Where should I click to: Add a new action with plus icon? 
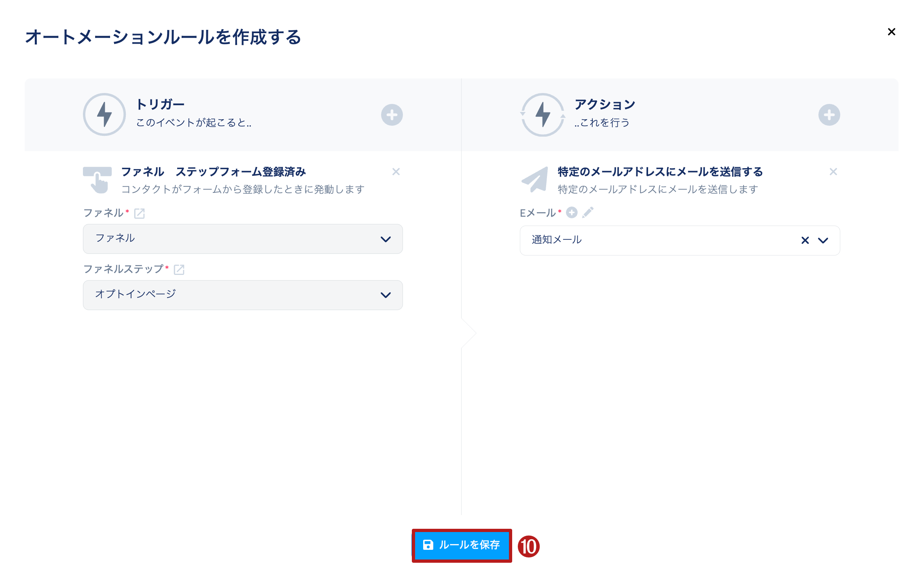829,115
